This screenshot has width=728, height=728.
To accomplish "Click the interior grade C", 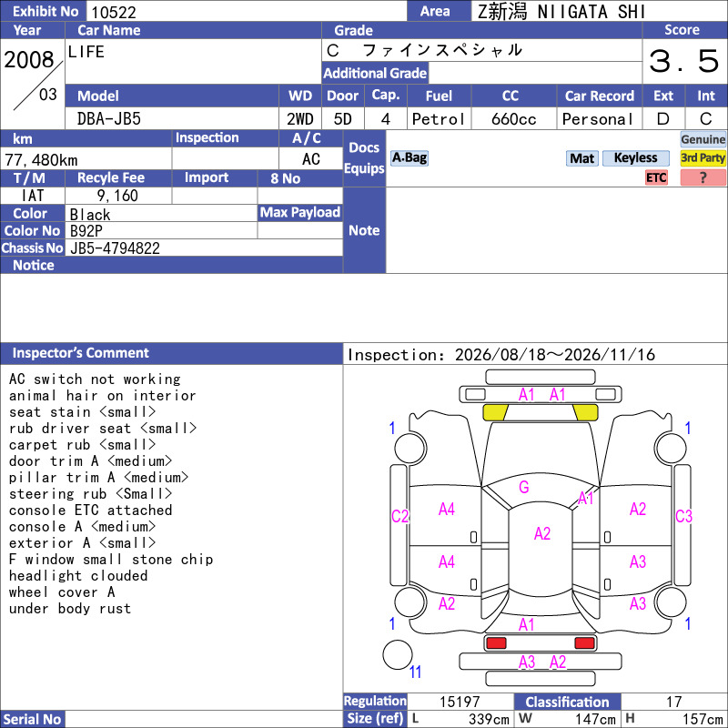I will pos(706,119).
